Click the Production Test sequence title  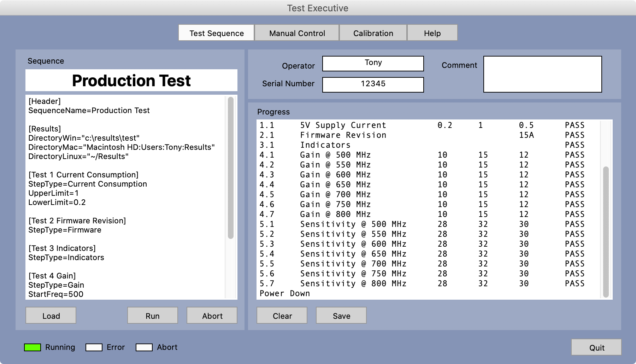click(x=131, y=81)
